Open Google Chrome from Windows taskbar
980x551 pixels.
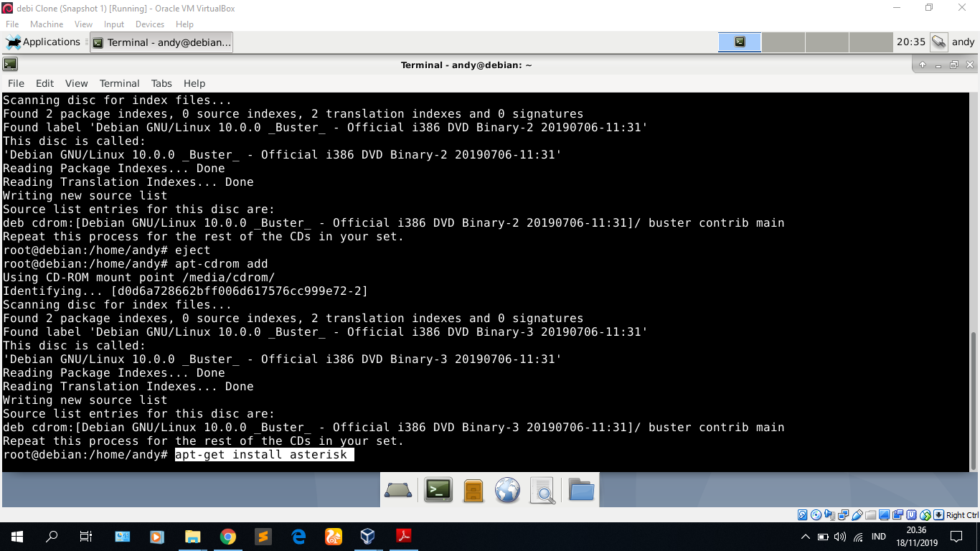tap(227, 537)
